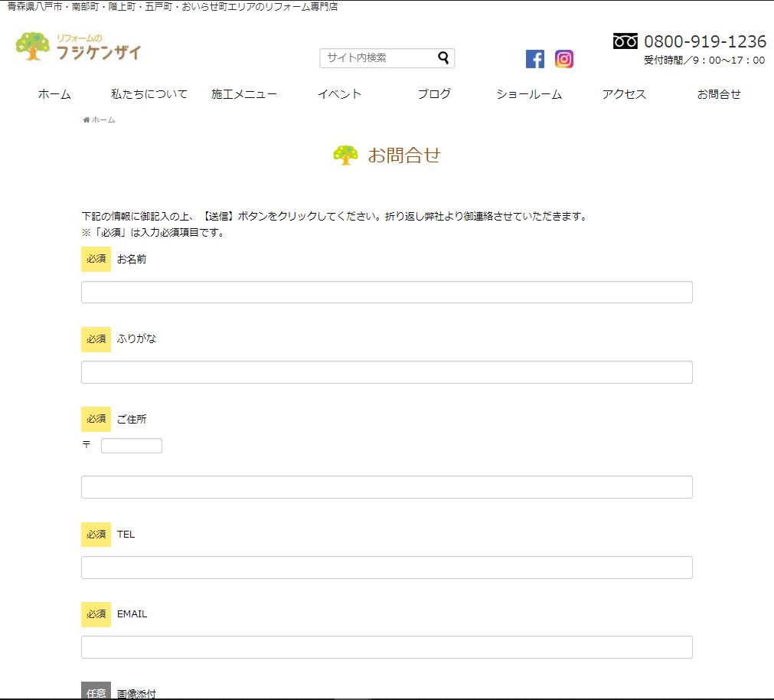This screenshot has height=700, width=774.
Task: Open the ホーム menu item
Action: [54, 94]
